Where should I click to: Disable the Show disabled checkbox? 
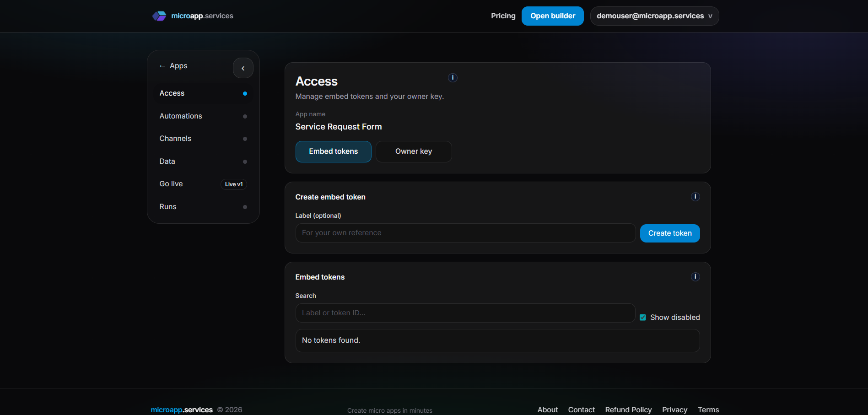point(643,317)
